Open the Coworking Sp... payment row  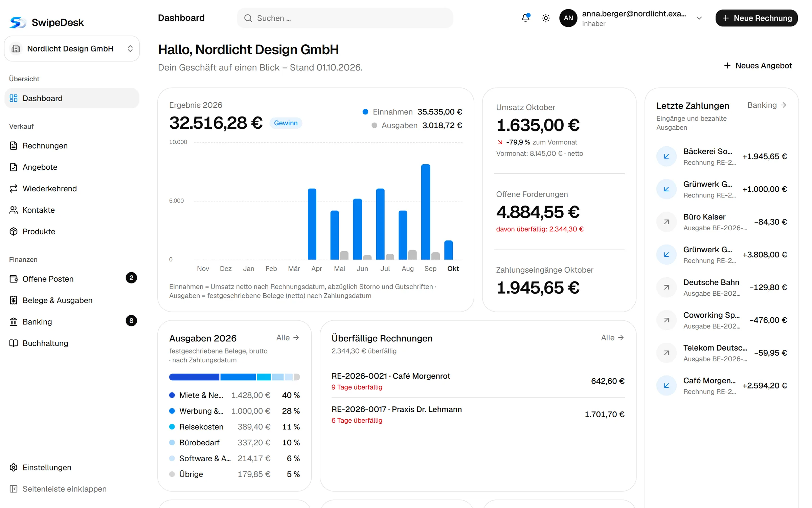click(722, 320)
